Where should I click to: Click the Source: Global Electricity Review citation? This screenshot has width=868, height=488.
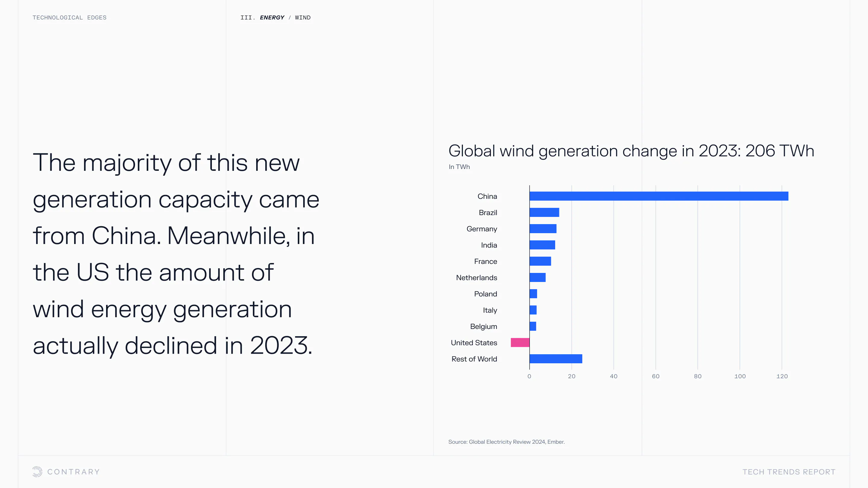506,442
